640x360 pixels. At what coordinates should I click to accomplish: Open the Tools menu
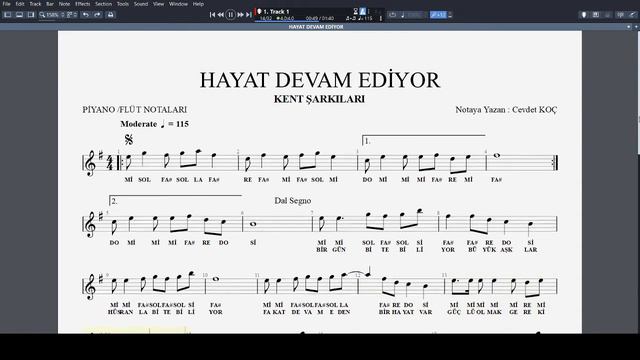pyautogui.click(x=122, y=4)
